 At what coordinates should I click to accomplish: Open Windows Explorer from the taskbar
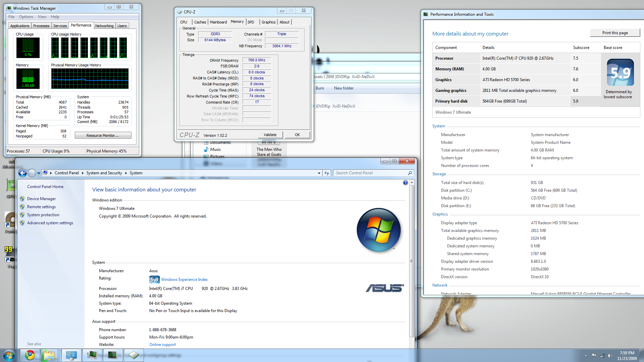click(x=49, y=355)
